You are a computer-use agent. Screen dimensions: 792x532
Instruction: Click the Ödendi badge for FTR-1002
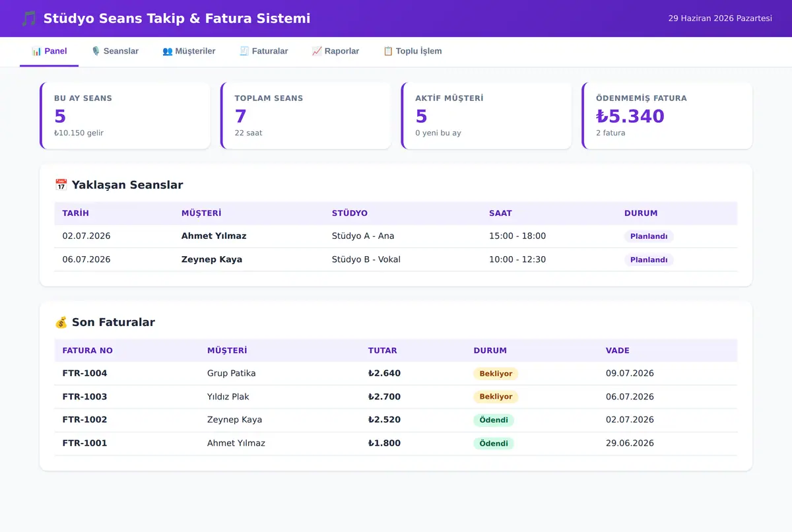point(494,420)
